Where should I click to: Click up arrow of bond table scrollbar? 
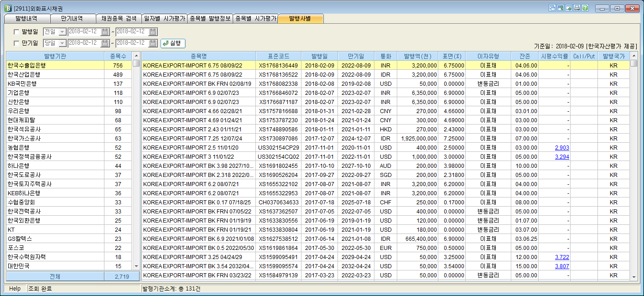(x=634, y=56)
